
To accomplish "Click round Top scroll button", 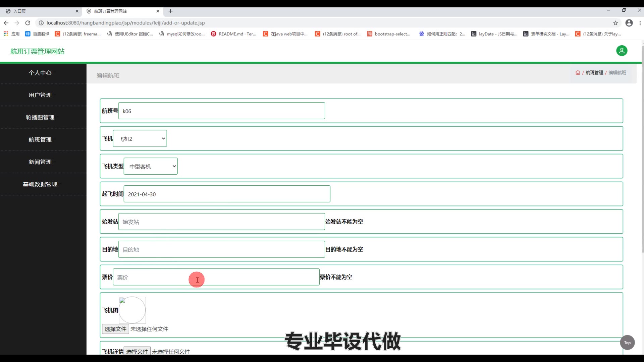I will (x=627, y=343).
